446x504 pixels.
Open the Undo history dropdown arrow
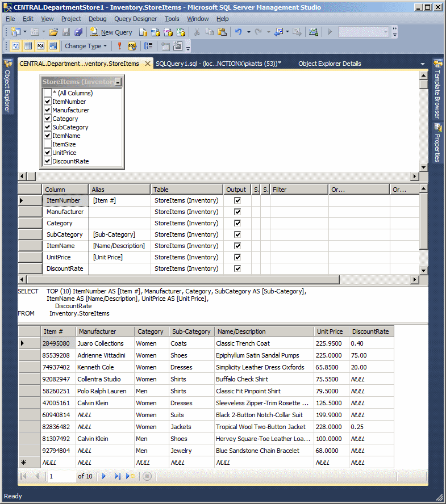click(x=248, y=32)
